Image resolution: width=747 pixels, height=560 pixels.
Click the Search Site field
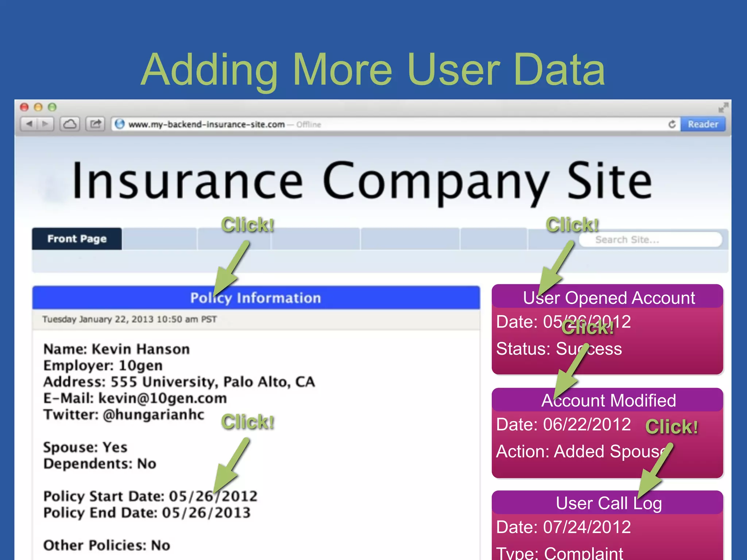pyautogui.click(x=650, y=240)
